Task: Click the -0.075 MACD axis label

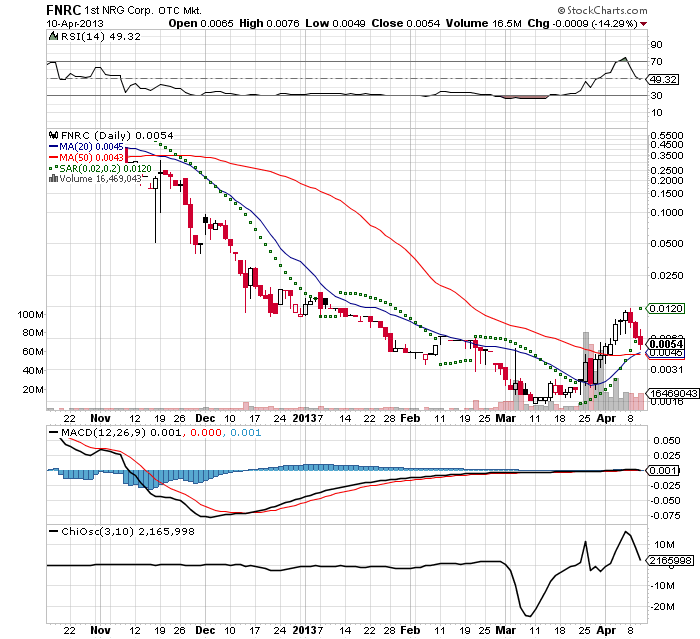Action: [664, 516]
